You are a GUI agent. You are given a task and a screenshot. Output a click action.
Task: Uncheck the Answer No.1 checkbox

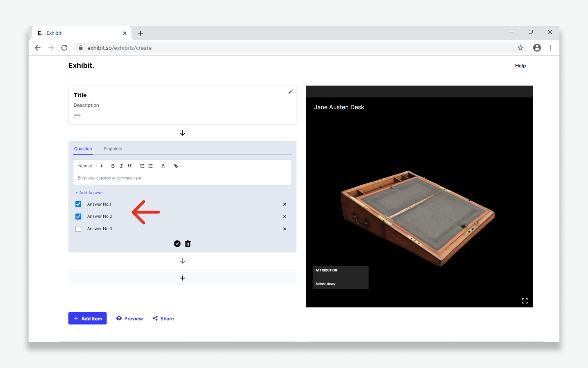point(78,204)
